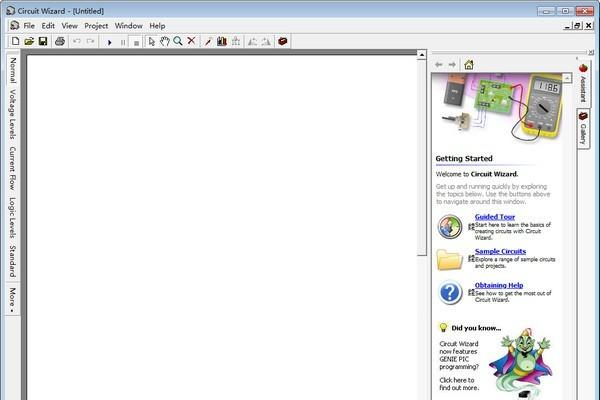
Task: Click the canvas scrollbar up arrow
Action: pos(421,55)
